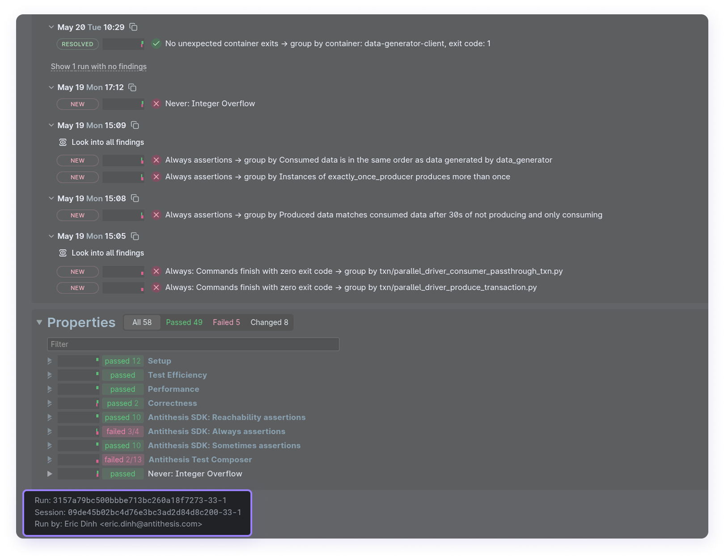This screenshot has width=728, height=560.
Task: Copy the May 20 Tue 10:29 run link
Action: tap(133, 27)
